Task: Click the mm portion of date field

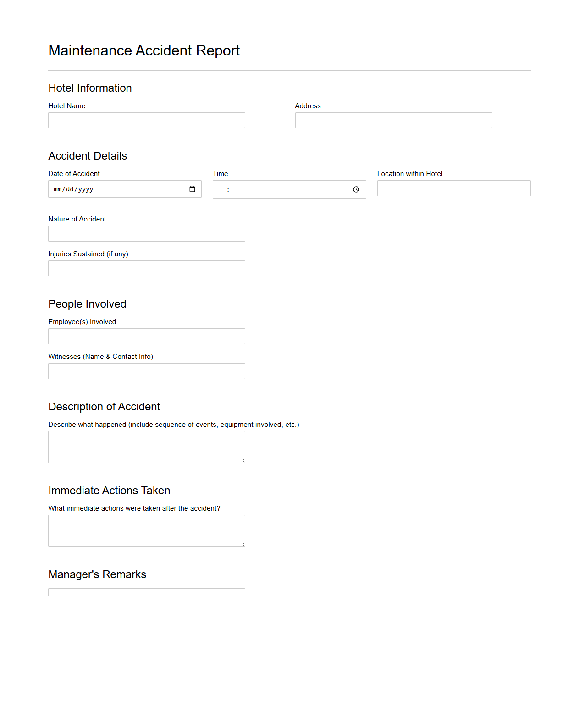Action: 57,189
